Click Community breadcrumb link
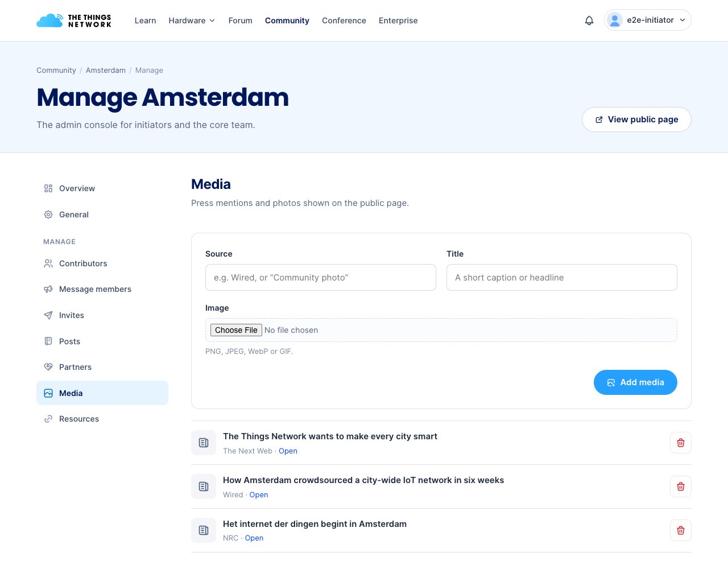Viewport: 728px width, 569px height. click(56, 71)
